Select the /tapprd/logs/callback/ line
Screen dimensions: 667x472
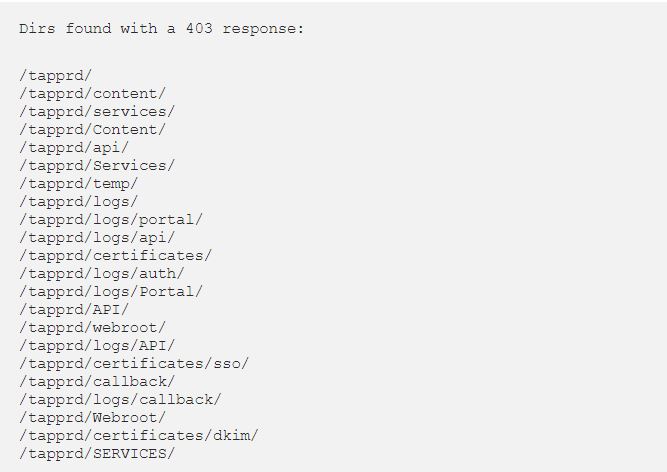pos(120,400)
